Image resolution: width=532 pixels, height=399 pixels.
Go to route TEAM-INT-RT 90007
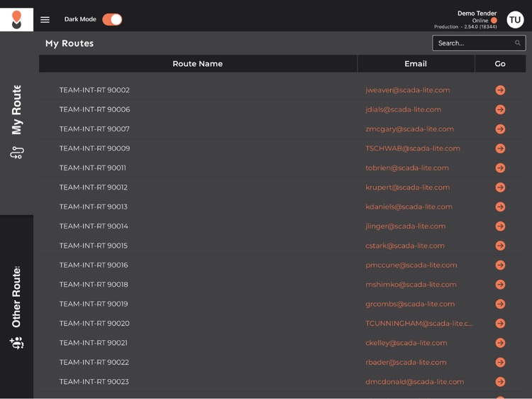[x=500, y=129]
